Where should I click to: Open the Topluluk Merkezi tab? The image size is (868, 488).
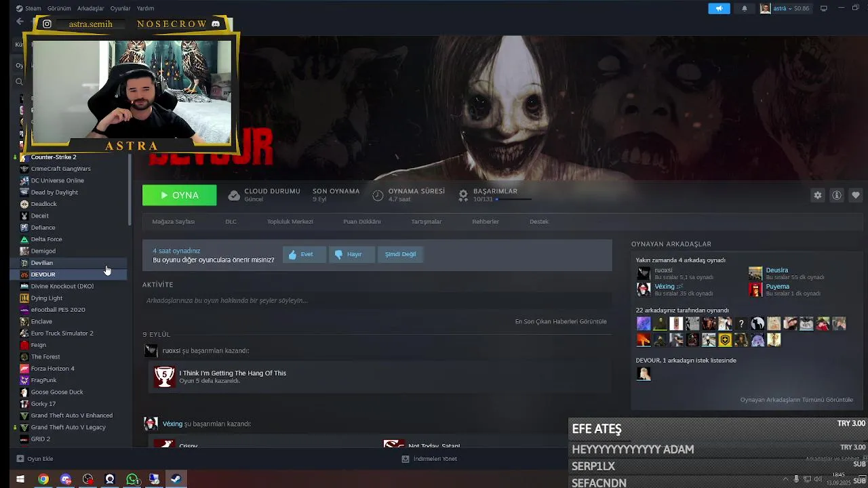click(x=290, y=222)
